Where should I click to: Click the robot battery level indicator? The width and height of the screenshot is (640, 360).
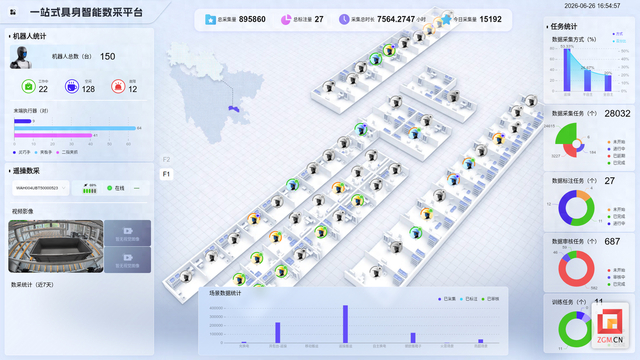(x=90, y=189)
